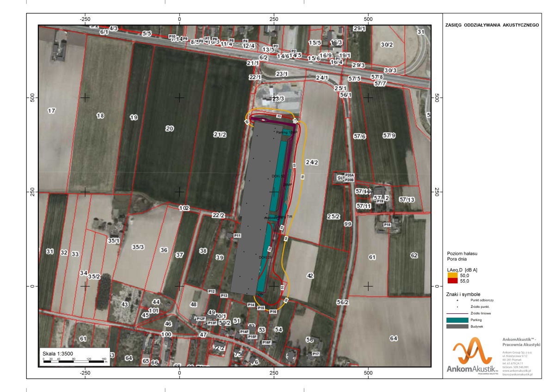Click parcel number 48

click(x=193, y=305)
